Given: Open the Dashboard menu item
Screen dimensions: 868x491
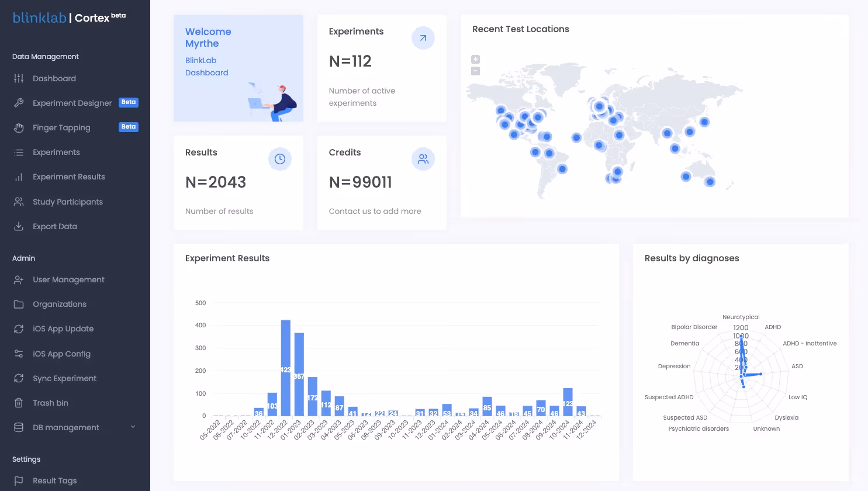Looking at the screenshot, I should (x=54, y=78).
